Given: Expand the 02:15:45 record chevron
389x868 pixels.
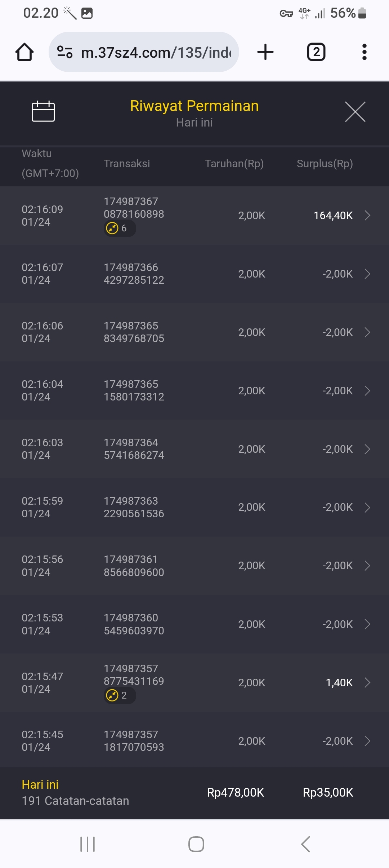Looking at the screenshot, I should (x=367, y=741).
